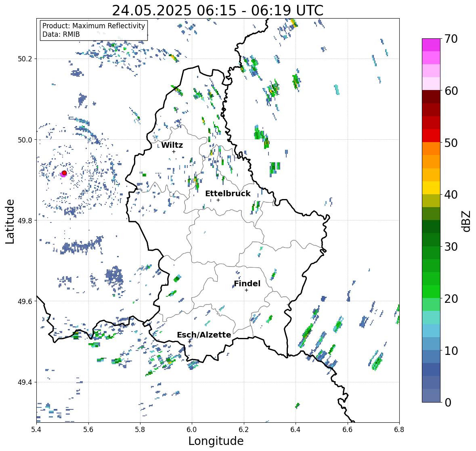Select the plot title with date and time
Image resolution: width=476 pixels, height=451 pixels.
pos(218,10)
